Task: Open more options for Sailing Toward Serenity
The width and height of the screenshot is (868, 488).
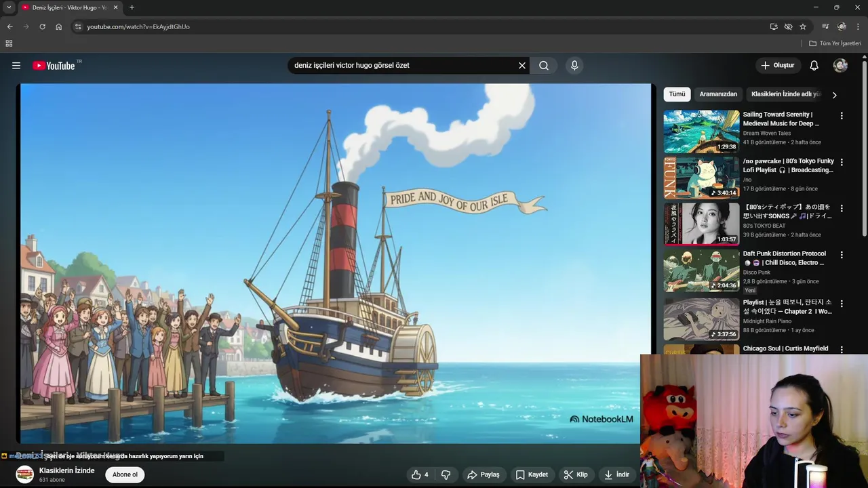Action: 842,116
